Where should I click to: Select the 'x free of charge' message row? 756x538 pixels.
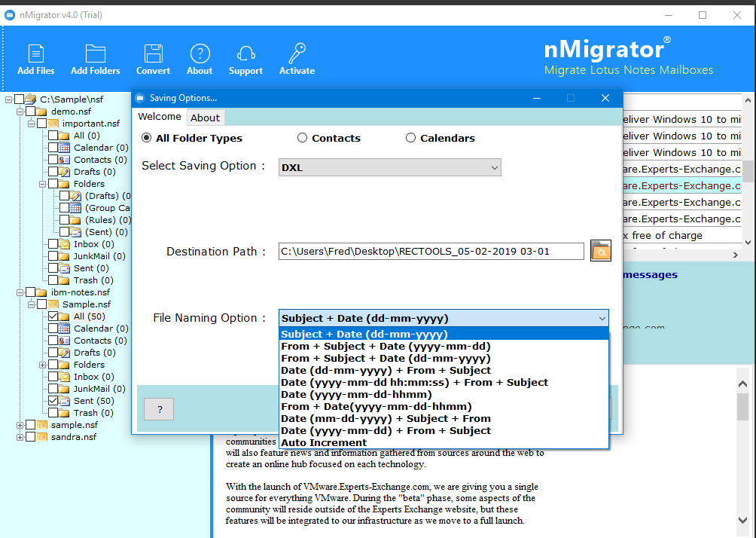(681, 235)
